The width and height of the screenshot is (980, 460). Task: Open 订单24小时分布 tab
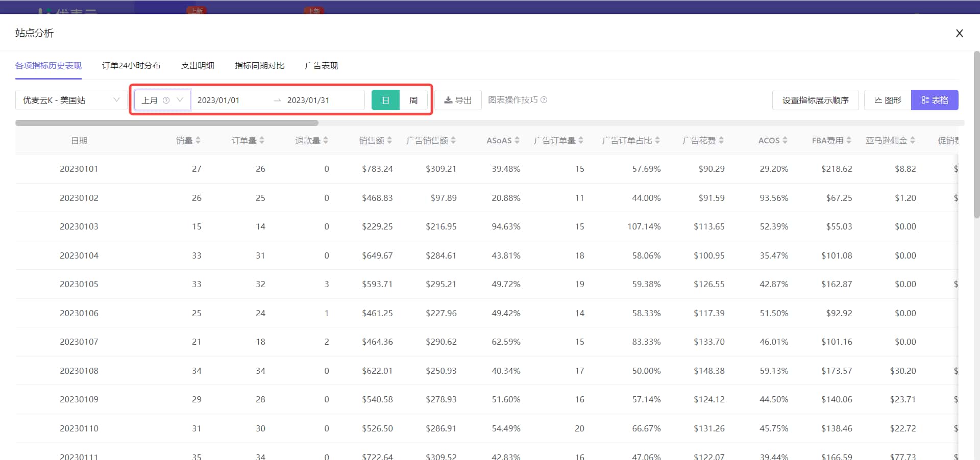131,65
